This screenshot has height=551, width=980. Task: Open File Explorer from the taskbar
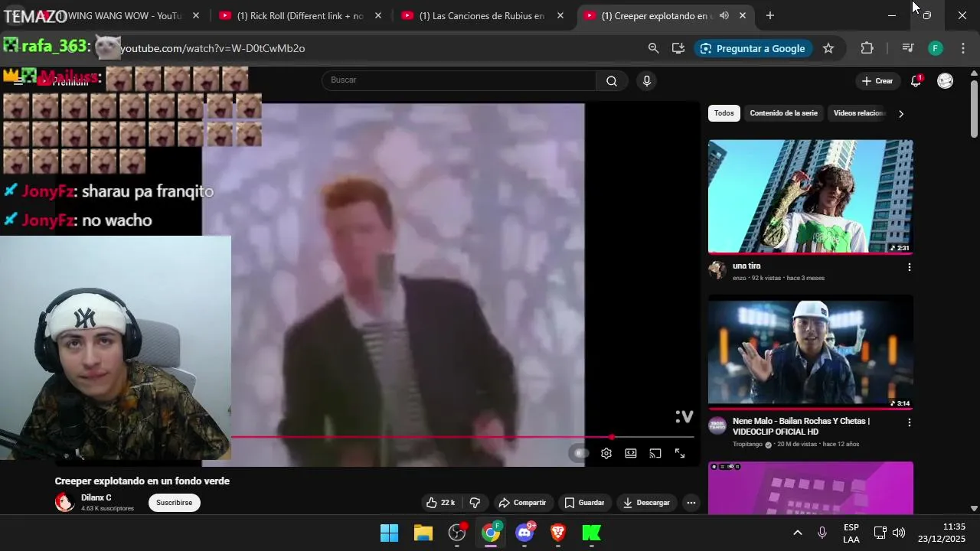point(423,533)
